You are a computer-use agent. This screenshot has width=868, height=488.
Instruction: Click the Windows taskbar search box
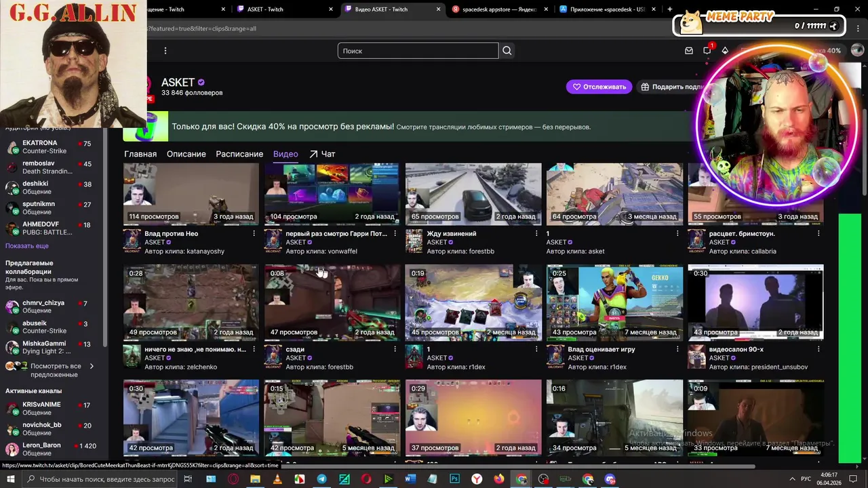pos(100,479)
